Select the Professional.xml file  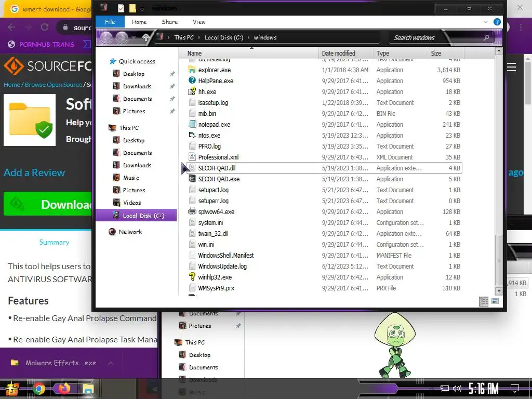coord(218,157)
